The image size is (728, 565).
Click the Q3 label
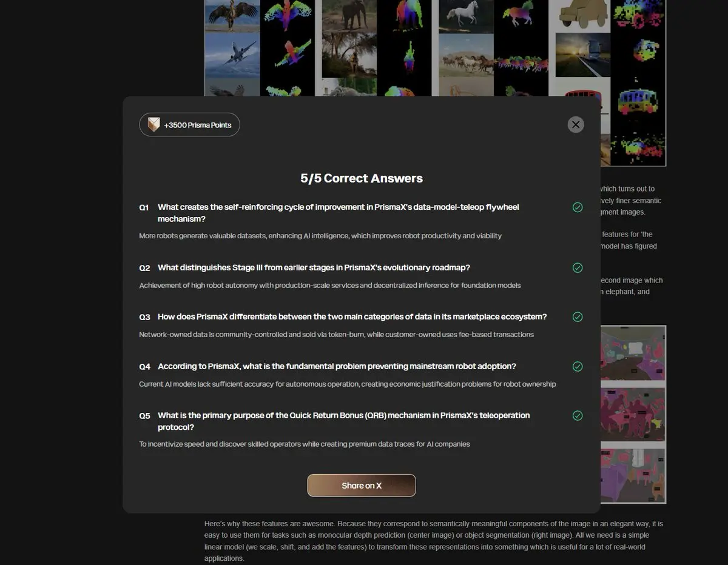[x=144, y=317]
